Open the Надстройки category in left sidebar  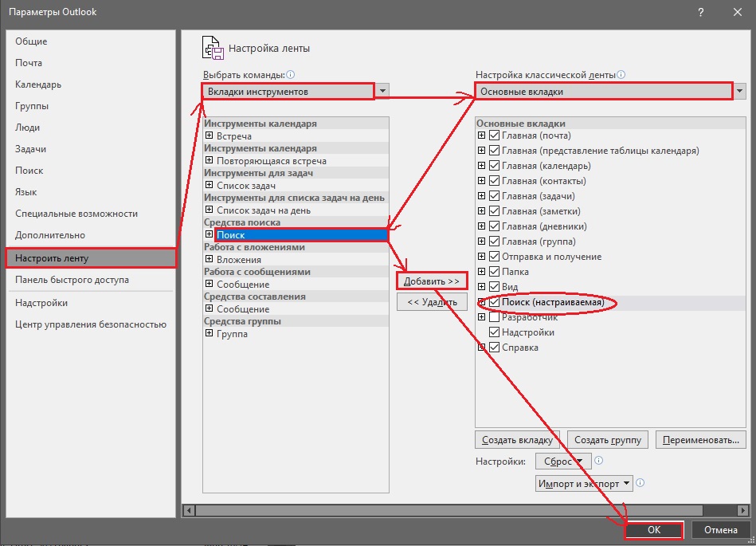[x=91, y=303]
